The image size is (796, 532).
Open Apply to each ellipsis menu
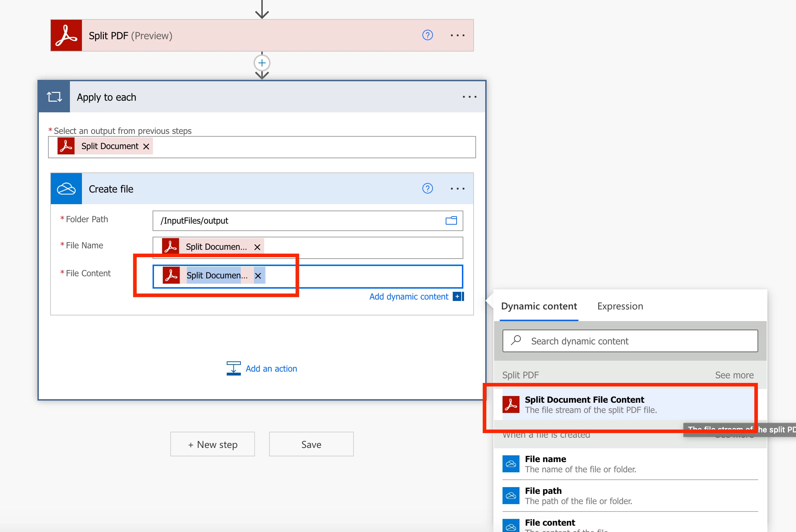(469, 97)
